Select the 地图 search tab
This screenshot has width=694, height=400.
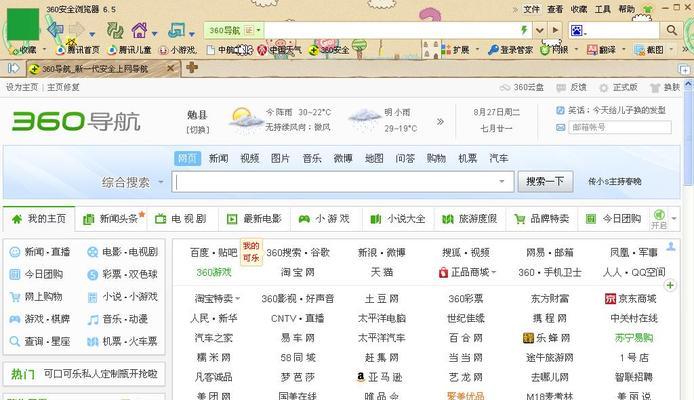click(374, 158)
